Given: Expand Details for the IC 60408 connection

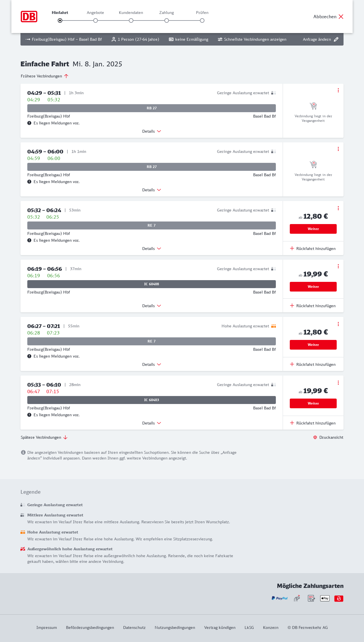Looking at the screenshot, I should (152, 306).
